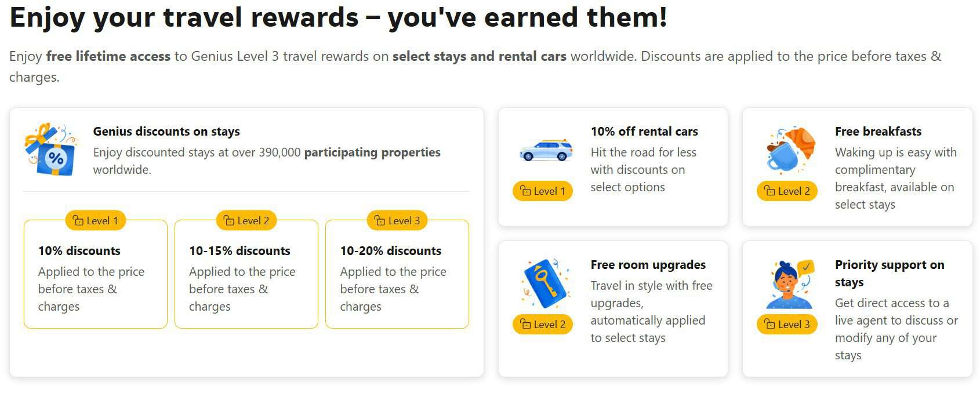Click the coffee cup and croissant icon
This screenshot has width=980, height=397.
tap(790, 150)
